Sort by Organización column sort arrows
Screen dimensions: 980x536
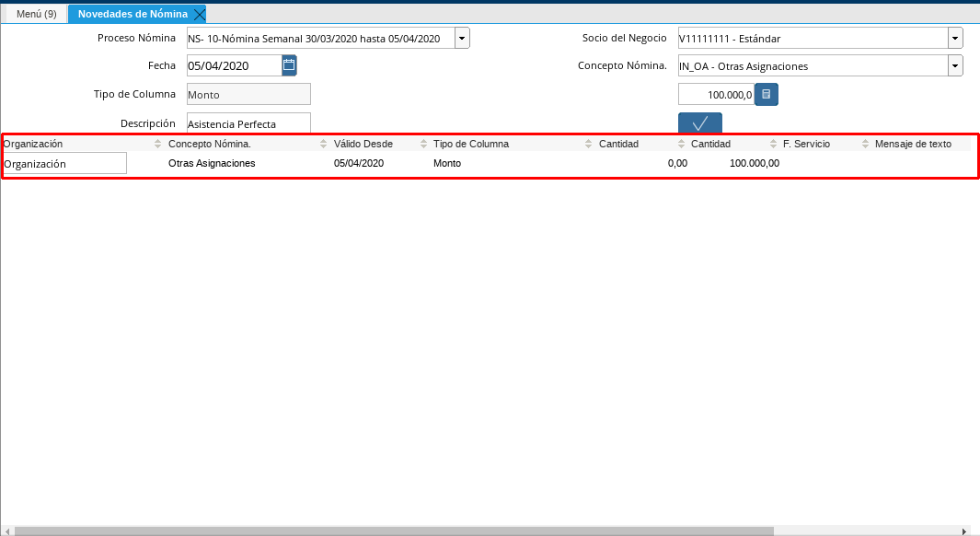[158, 145]
